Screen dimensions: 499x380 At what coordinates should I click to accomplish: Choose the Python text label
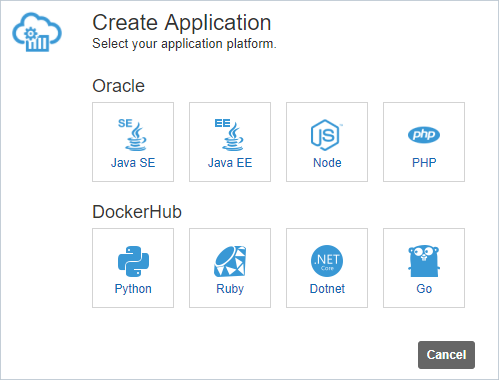click(133, 289)
